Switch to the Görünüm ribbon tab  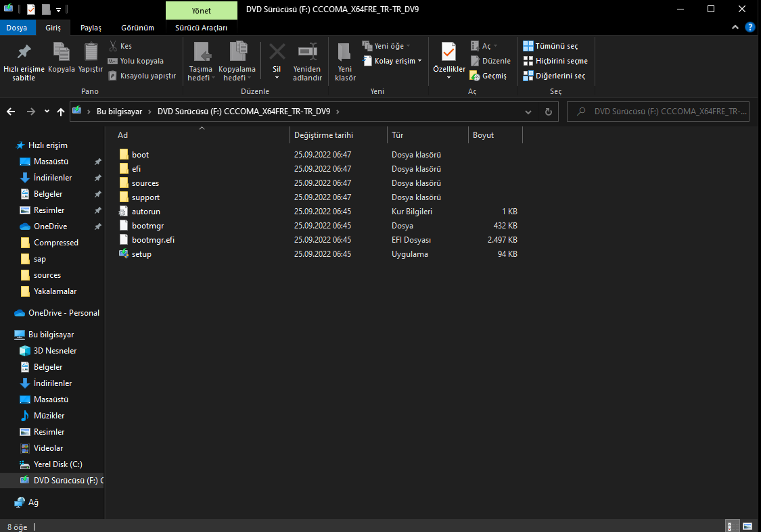[138, 28]
